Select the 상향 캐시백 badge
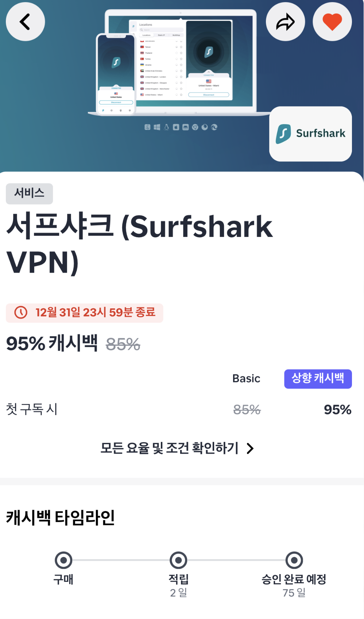This screenshot has height=619, width=364. click(x=318, y=379)
